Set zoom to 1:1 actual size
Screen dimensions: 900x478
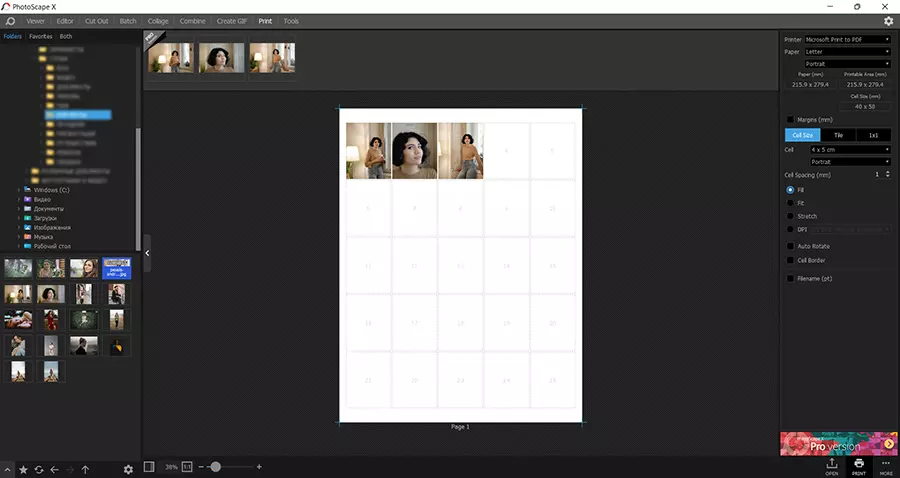[187, 467]
